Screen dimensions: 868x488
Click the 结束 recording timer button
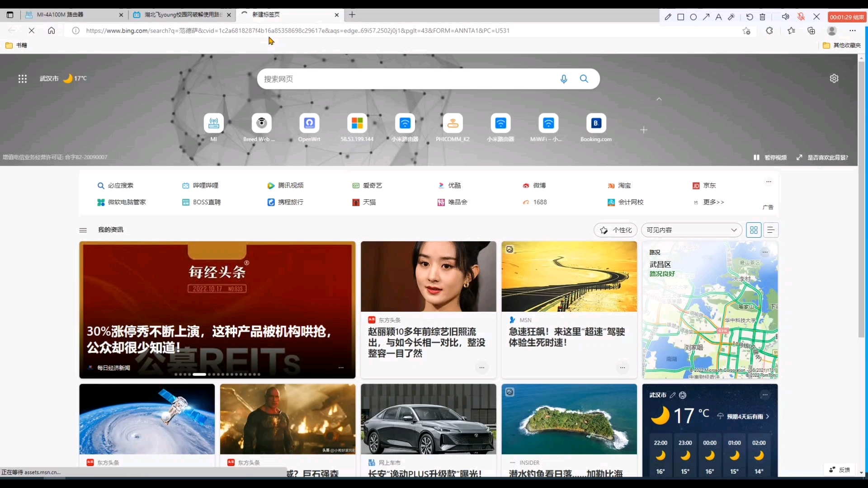tap(847, 17)
